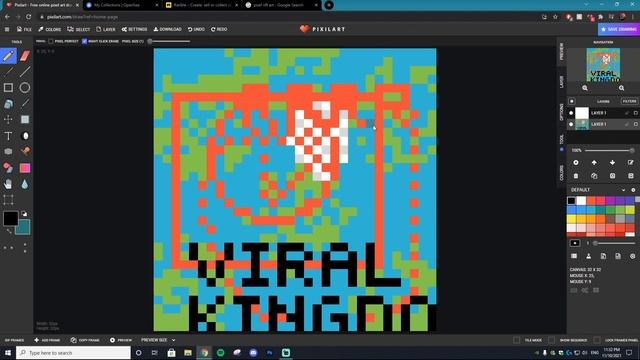The width and height of the screenshot is (640, 360).
Task: Select the Lighten/Darken tool
Action: [25, 136]
